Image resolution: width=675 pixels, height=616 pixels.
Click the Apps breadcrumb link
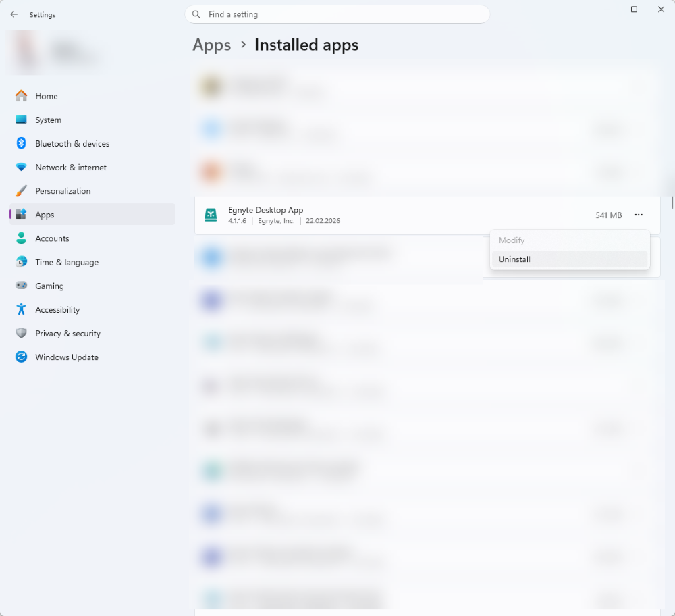[212, 45]
